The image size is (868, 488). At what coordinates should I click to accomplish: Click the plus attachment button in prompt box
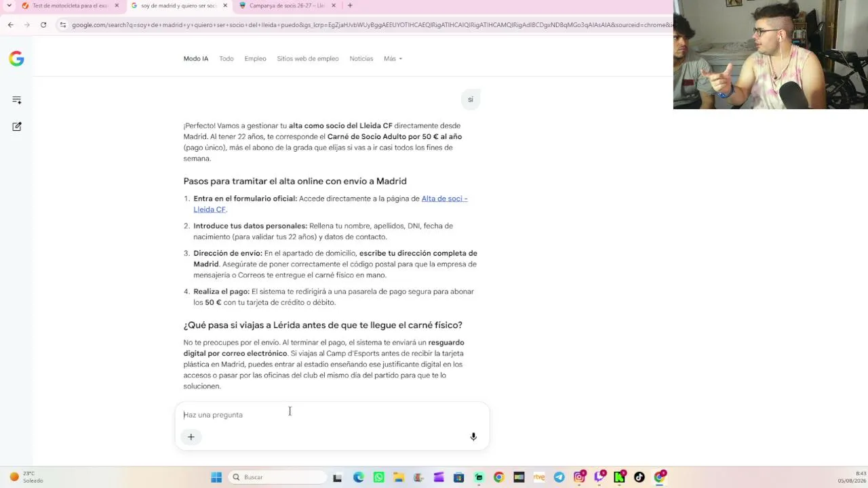coord(191,436)
